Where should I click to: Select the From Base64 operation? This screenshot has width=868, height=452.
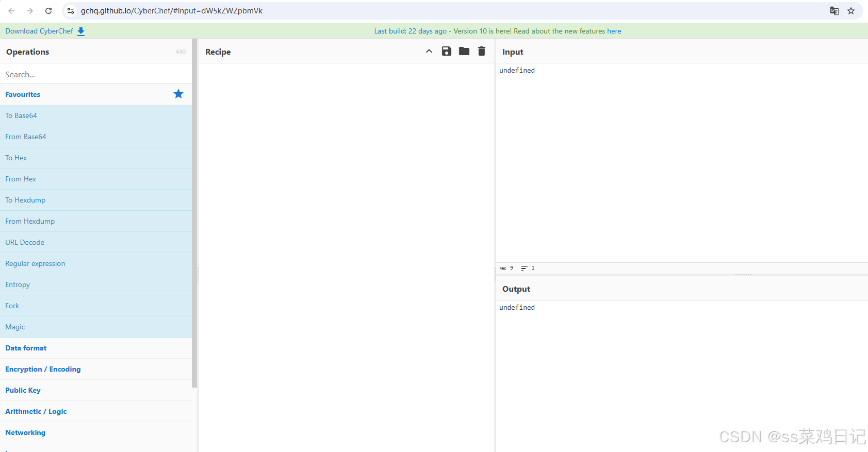point(96,137)
